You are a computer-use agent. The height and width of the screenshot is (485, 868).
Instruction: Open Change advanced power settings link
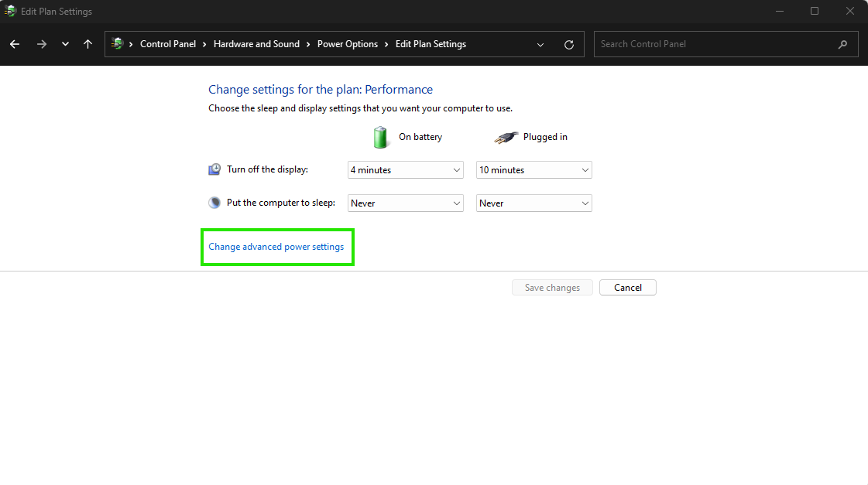pyautogui.click(x=276, y=247)
